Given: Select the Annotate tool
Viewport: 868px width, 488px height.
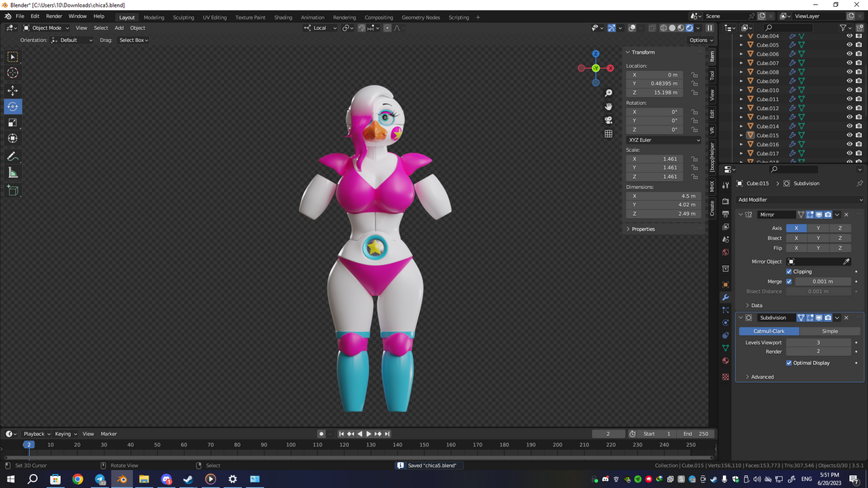Looking at the screenshot, I should (x=13, y=157).
